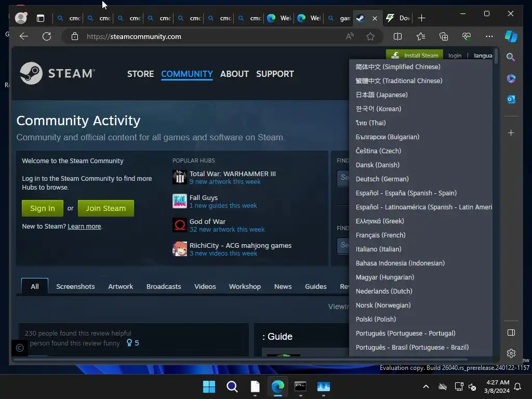Open the God of War hub icon
532x399 pixels.
tap(179, 224)
